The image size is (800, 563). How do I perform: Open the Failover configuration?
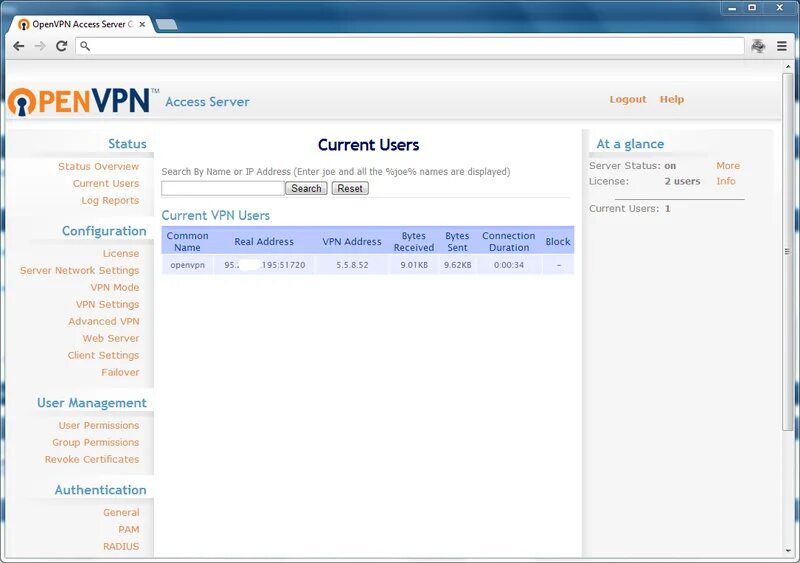coord(120,372)
